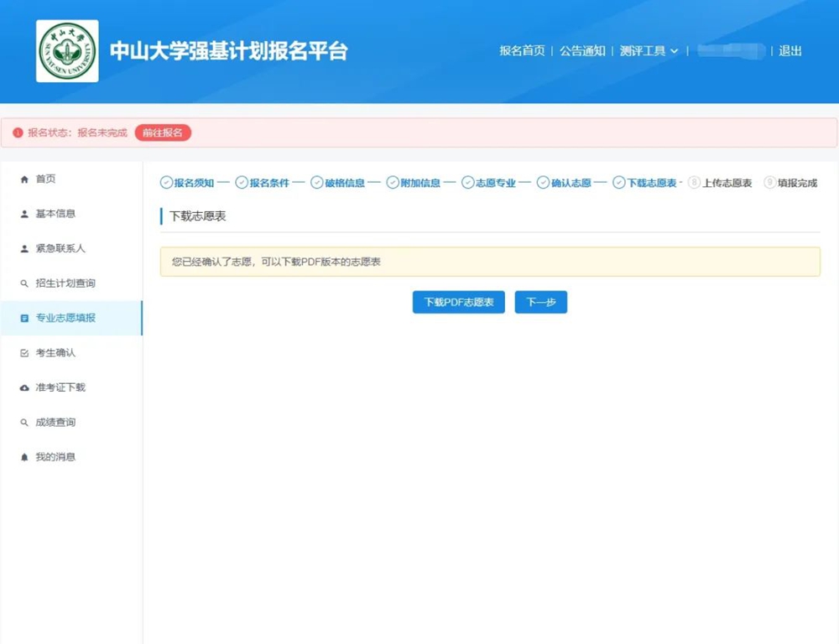Click 退出 to log out
The height and width of the screenshot is (644, 839).
coord(789,51)
